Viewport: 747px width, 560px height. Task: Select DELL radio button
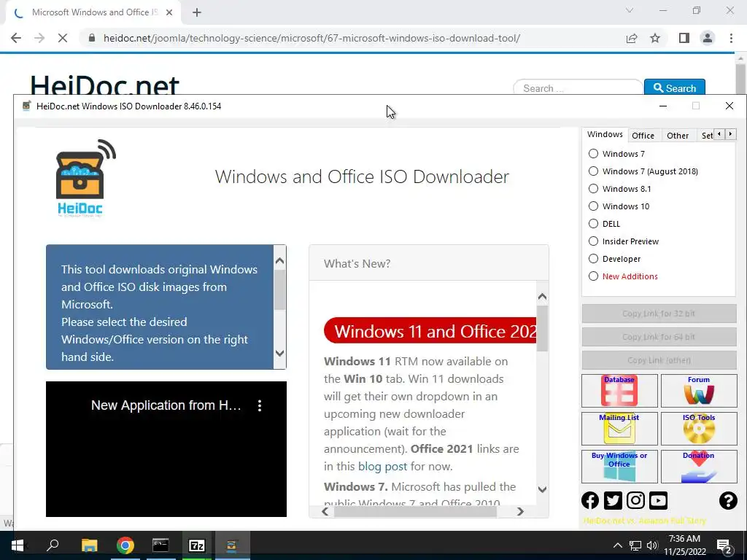593,224
